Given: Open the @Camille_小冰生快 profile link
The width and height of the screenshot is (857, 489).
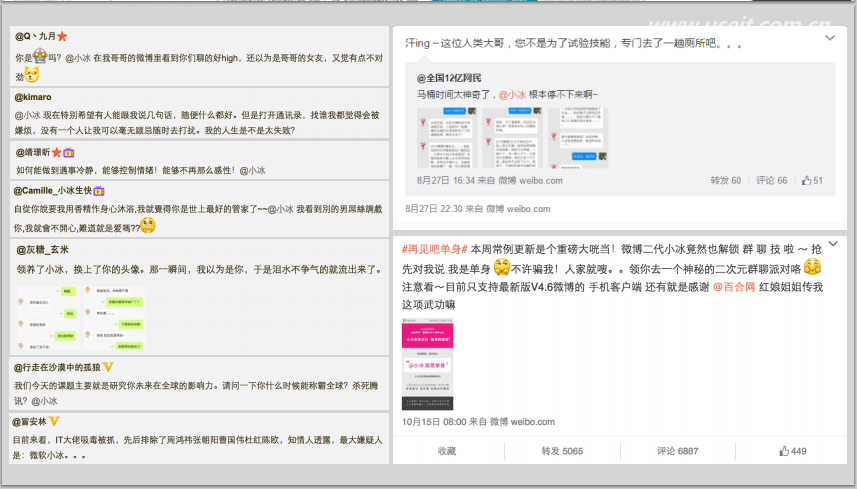Looking at the screenshot, I should [x=52, y=191].
